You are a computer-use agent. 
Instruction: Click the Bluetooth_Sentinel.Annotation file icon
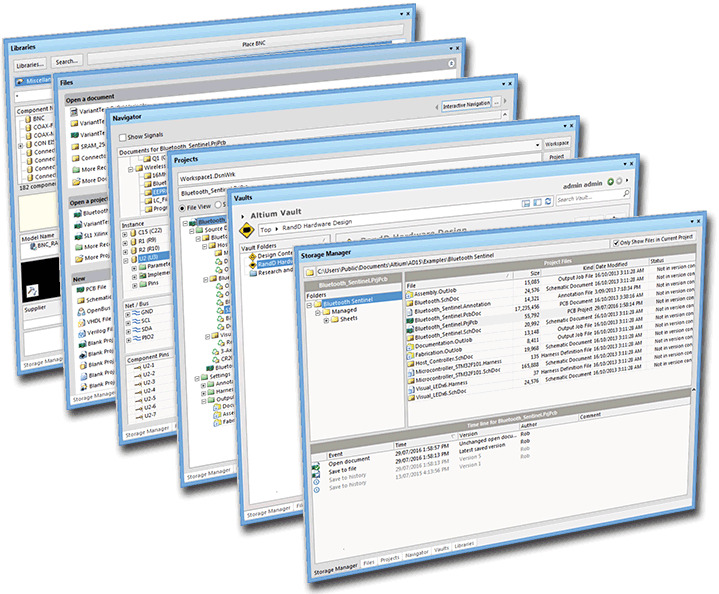pos(409,312)
